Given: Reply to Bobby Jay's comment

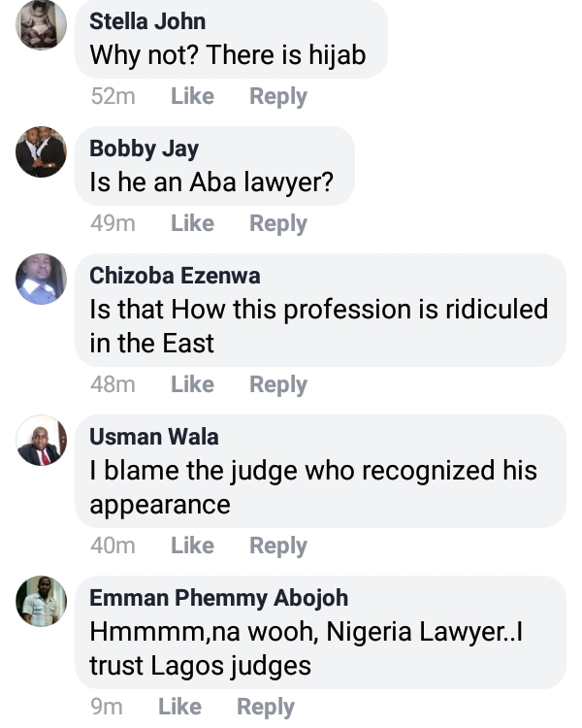Looking at the screenshot, I should [277, 223].
